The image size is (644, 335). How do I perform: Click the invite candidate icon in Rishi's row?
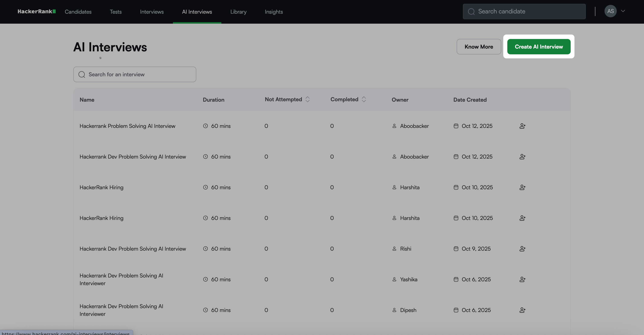coord(522,249)
